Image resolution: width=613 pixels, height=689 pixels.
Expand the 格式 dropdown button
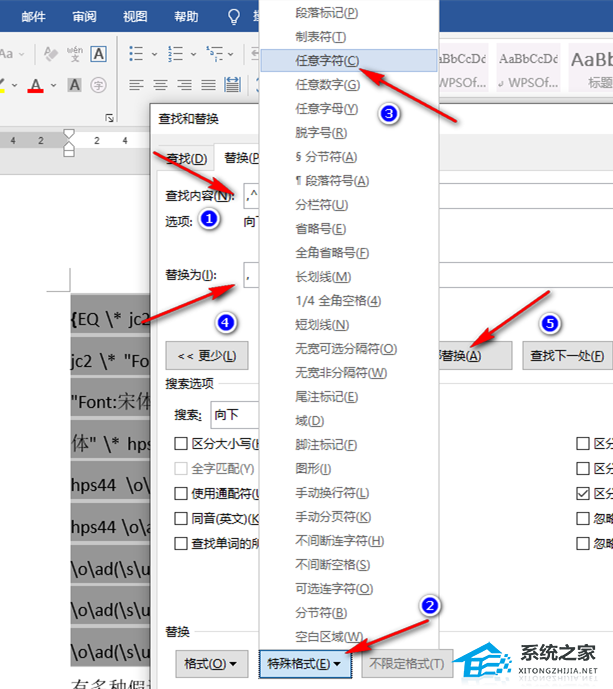coord(210,662)
